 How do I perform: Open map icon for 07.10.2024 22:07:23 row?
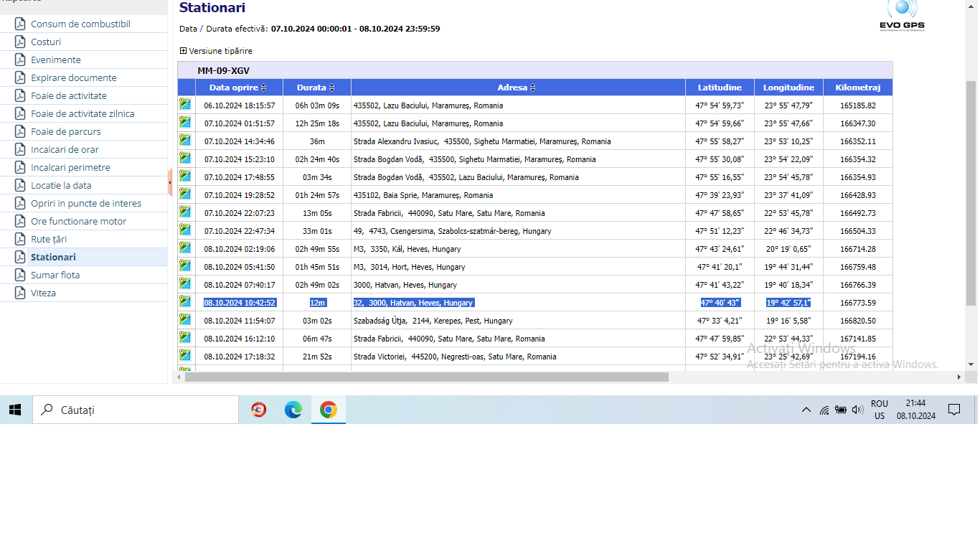click(185, 212)
